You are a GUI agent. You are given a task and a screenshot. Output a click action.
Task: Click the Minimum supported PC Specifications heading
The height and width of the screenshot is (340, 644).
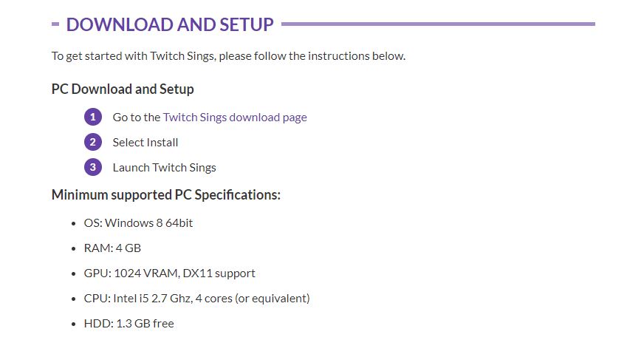point(166,195)
